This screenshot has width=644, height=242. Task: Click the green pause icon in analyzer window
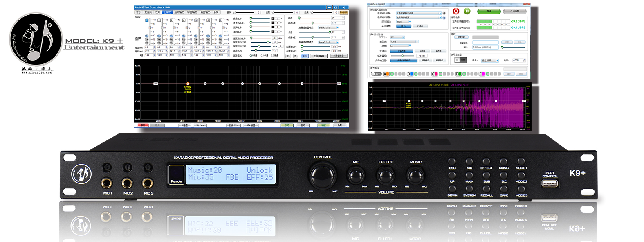coord(467,11)
